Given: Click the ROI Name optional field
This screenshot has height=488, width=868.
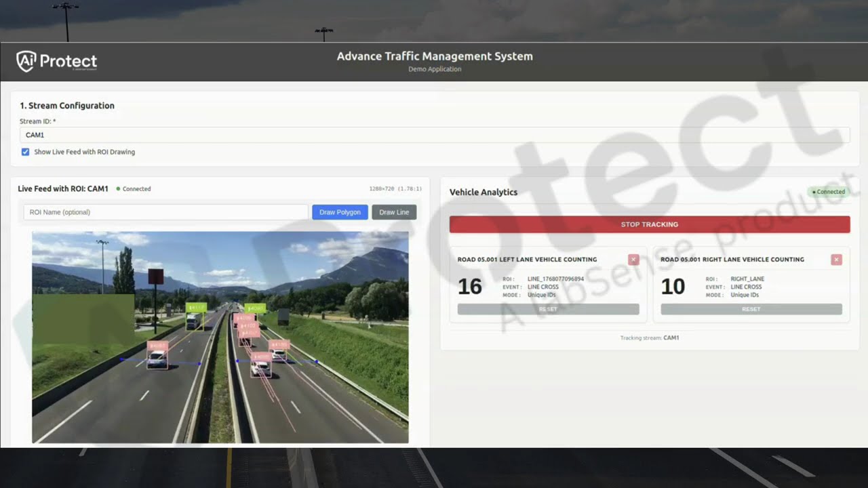Looking at the screenshot, I should (165, 212).
